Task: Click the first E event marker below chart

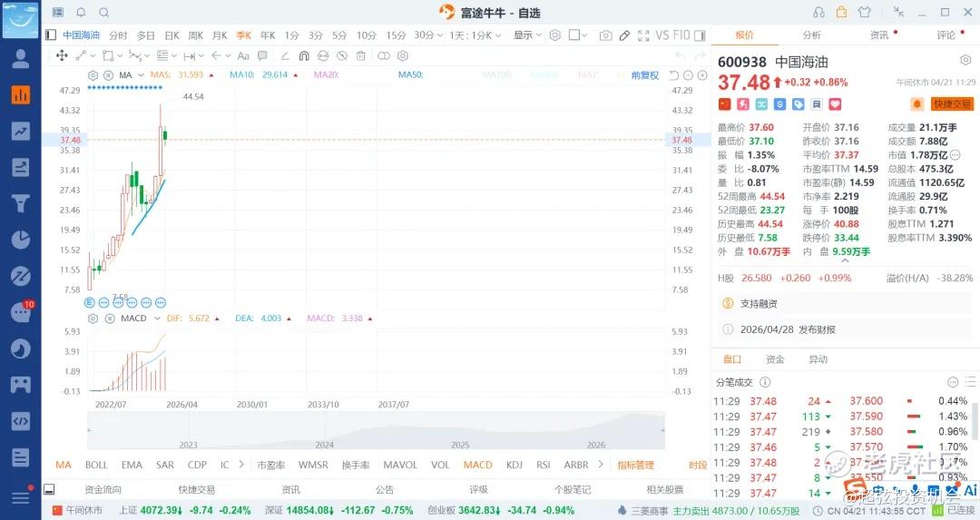Action: click(x=89, y=302)
